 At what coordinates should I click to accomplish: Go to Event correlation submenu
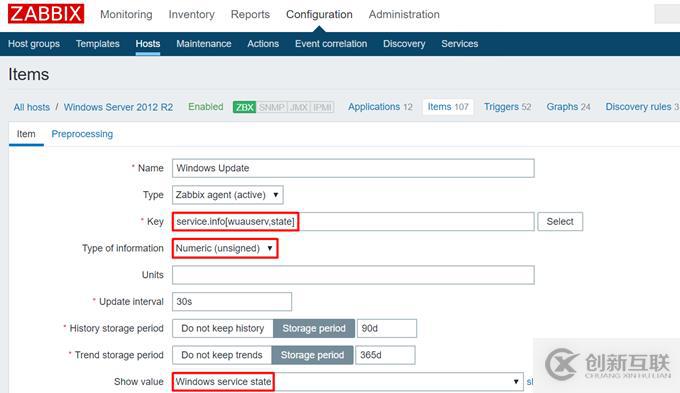(331, 44)
